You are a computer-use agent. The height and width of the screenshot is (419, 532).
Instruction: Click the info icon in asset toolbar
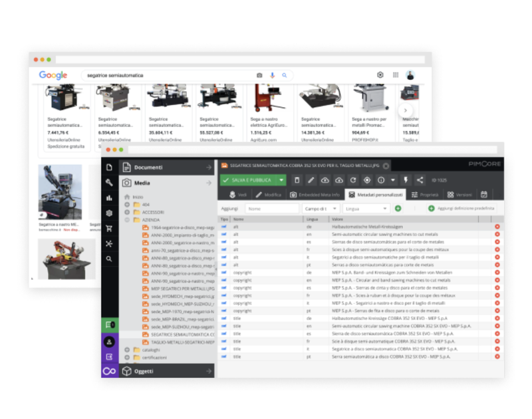381,180
